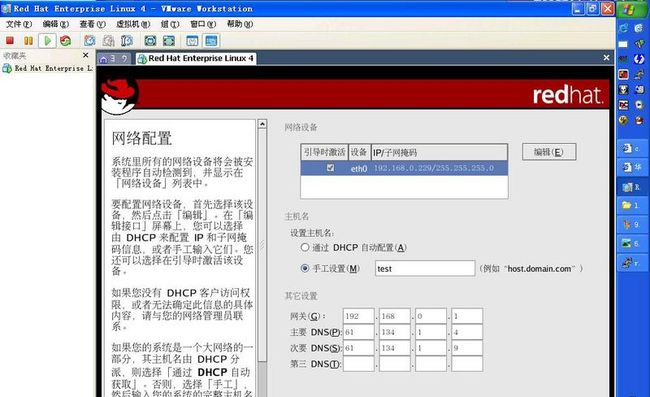Click the 编辑(E) button
The height and width of the screenshot is (397, 650).
[549, 152]
